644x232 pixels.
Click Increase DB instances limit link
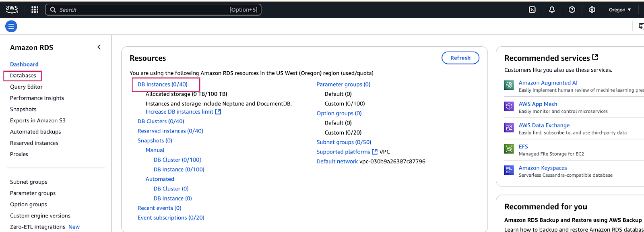tap(180, 112)
